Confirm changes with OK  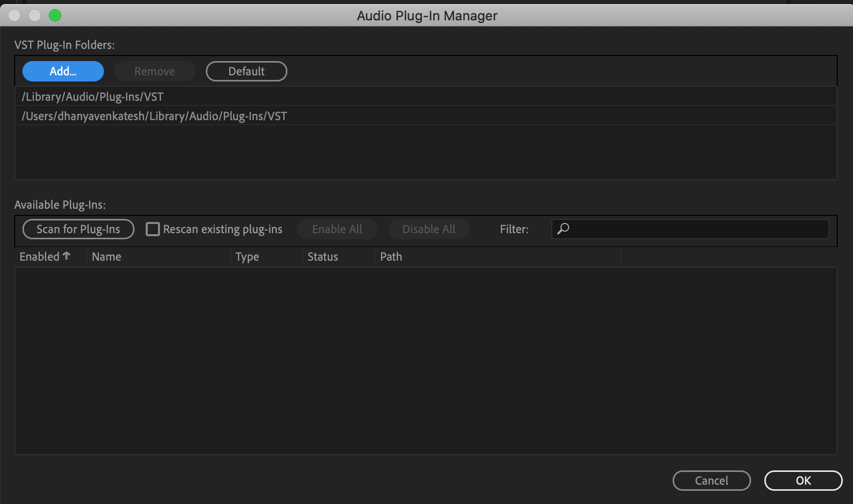[803, 481]
